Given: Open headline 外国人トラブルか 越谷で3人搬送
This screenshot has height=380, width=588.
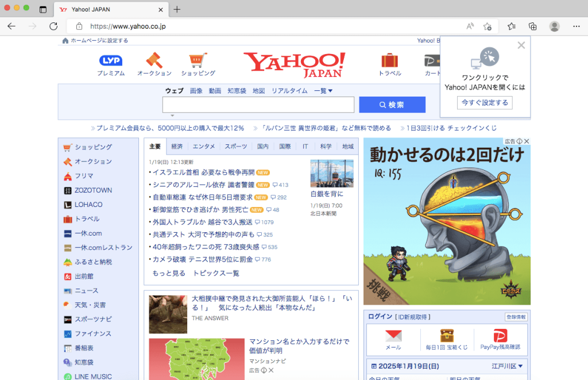Looking at the screenshot, I should tap(203, 222).
